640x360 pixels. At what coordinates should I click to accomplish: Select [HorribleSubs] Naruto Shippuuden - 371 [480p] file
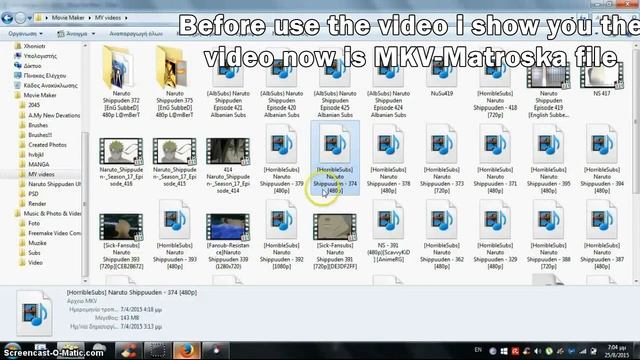point(495,159)
